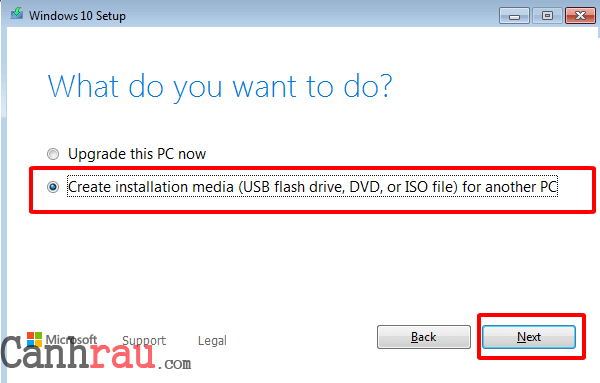
Task: Select the Upgrade this PC now radio button
Action: [53, 154]
